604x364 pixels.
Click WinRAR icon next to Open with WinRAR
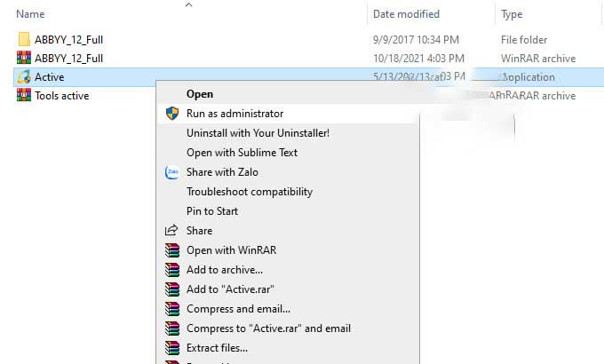172,250
